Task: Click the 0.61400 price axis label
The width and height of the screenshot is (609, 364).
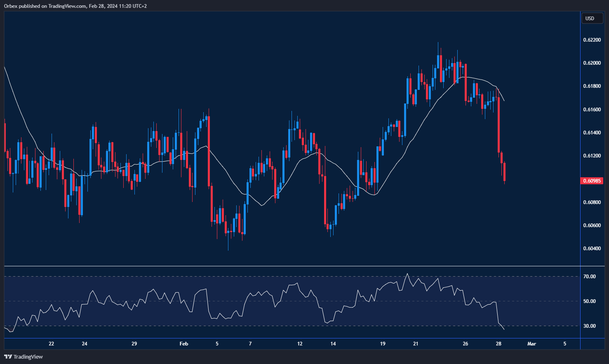Action: coord(592,133)
